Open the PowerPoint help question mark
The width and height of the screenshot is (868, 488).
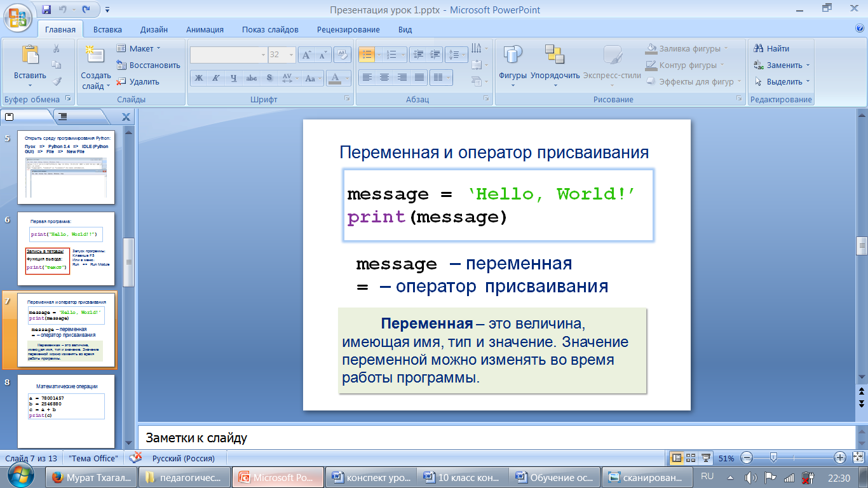click(x=860, y=28)
